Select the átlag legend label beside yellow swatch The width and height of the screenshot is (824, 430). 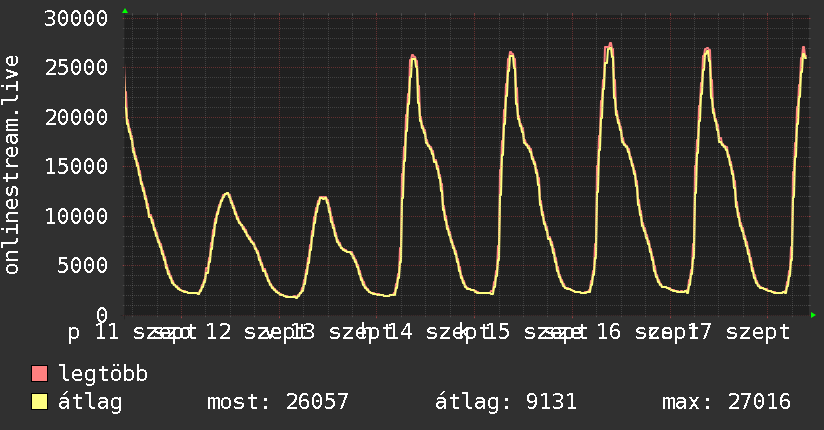pos(90,402)
